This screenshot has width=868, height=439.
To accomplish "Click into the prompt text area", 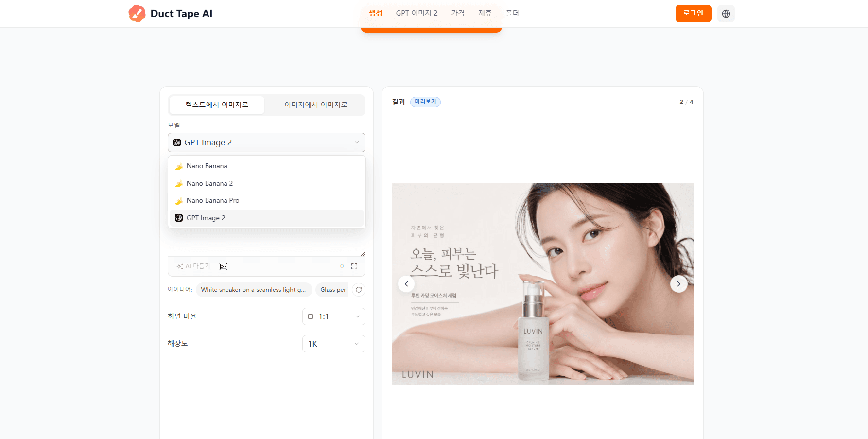I will pos(266,242).
